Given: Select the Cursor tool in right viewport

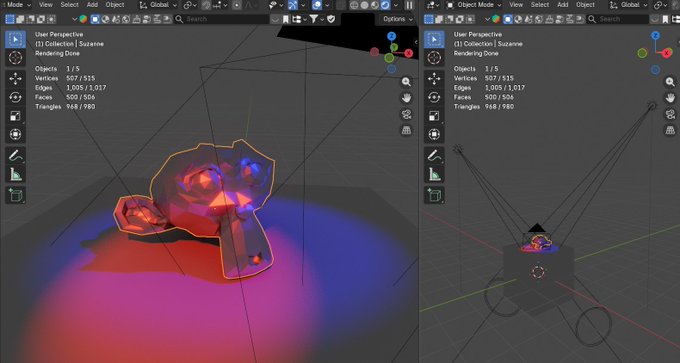Looking at the screenshot, I should pos(434,58).
